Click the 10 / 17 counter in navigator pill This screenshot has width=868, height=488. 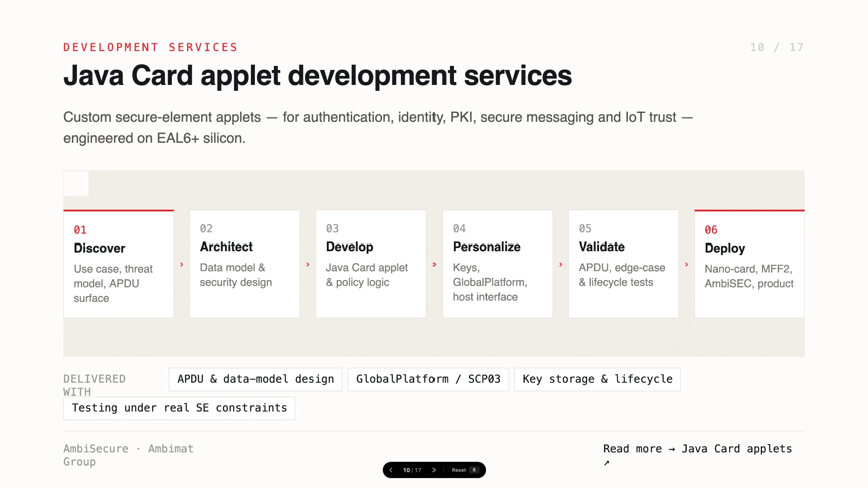click(x=412, y=470)
